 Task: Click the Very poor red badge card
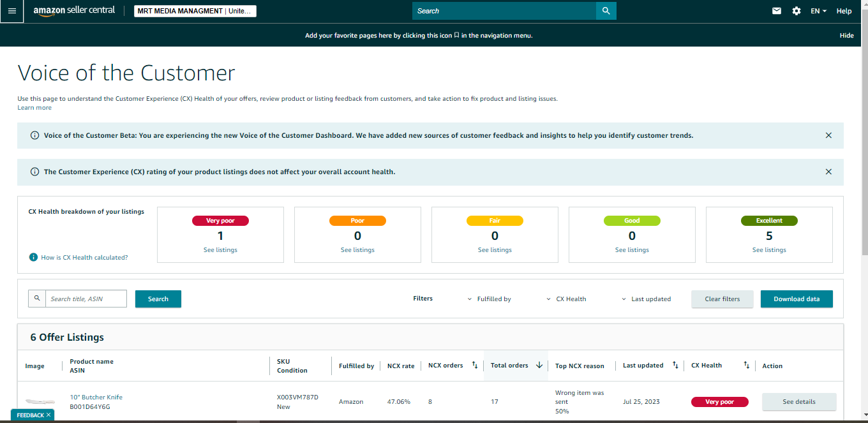[220, 221]
